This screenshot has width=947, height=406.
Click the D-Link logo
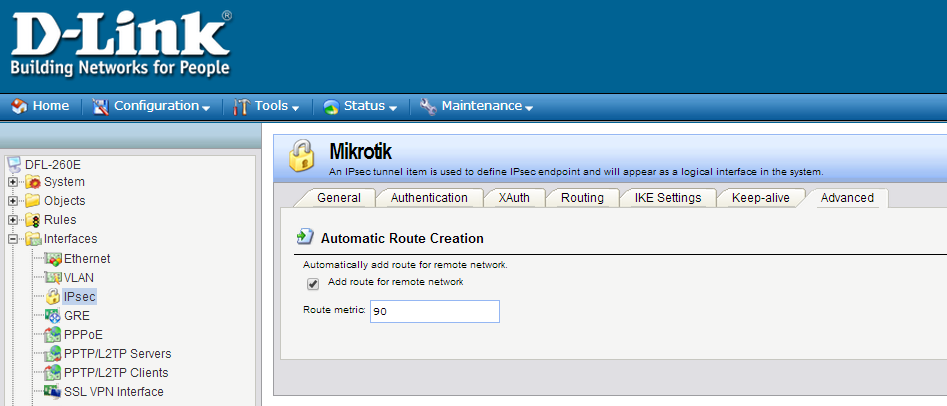121,44
